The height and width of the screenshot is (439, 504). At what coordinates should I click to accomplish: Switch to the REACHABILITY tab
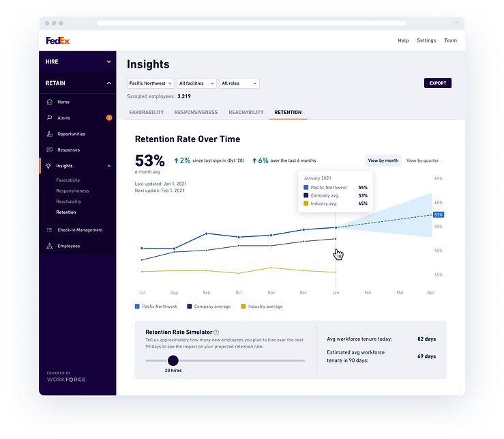246,113
